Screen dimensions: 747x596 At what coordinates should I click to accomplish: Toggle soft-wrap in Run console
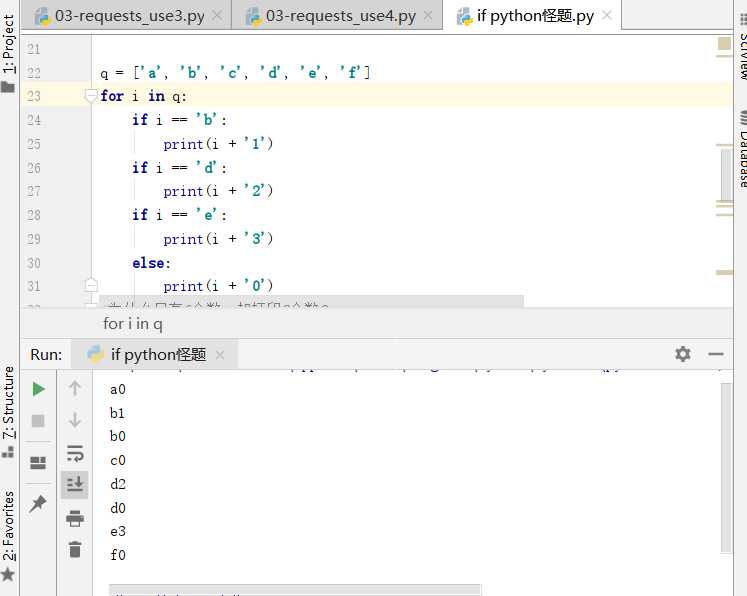[x=75, y=453]
